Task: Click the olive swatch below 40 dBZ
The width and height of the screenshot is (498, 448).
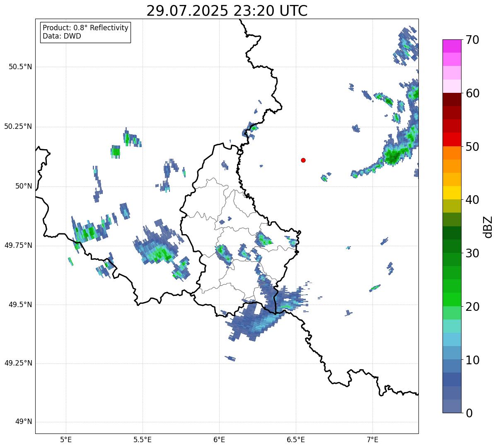Action: (x=452, y=206)
